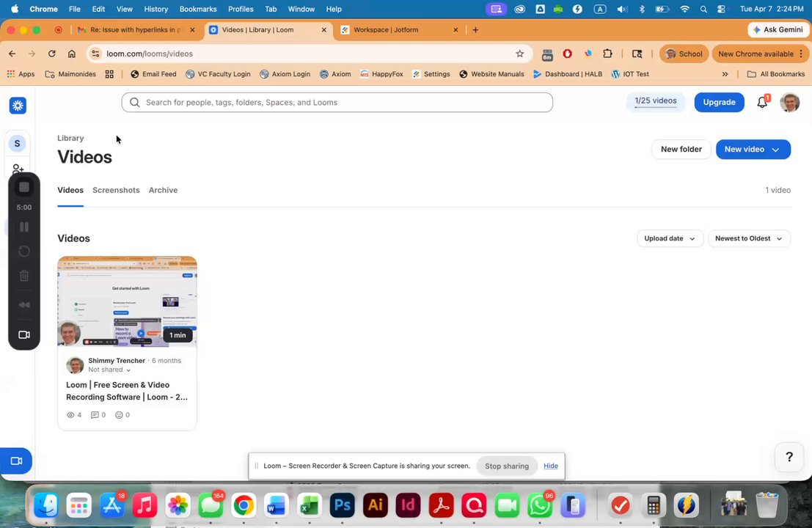The height and width of the screenshot is (528, 812).
Task: Open Illustrator from the dock
Action: 375,505
